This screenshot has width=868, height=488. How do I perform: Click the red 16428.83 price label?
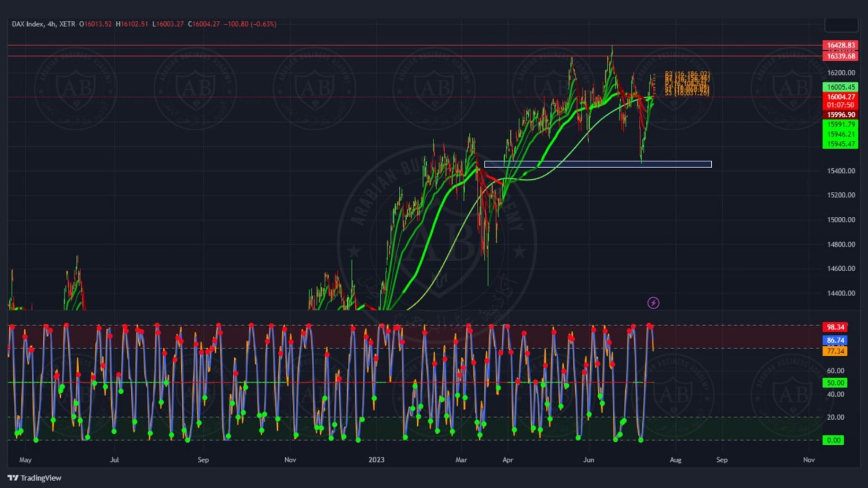pyautogui.click(x=840, y=45)
